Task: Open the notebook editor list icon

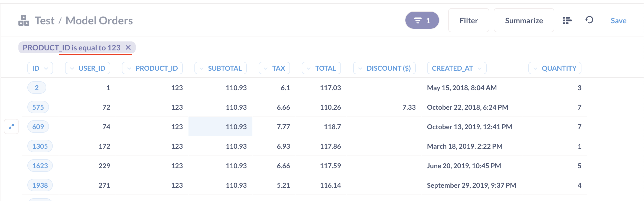Action: click(567, 20)
